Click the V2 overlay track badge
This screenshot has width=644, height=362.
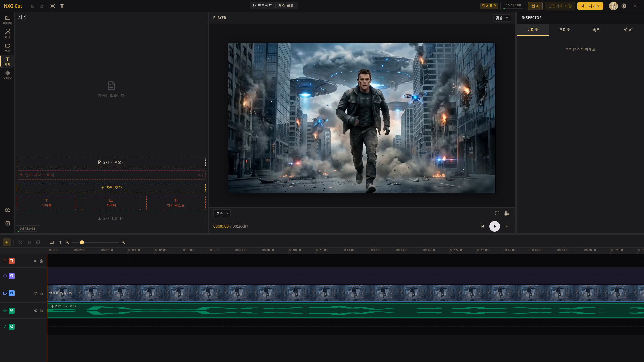click(x=12, y=276)
